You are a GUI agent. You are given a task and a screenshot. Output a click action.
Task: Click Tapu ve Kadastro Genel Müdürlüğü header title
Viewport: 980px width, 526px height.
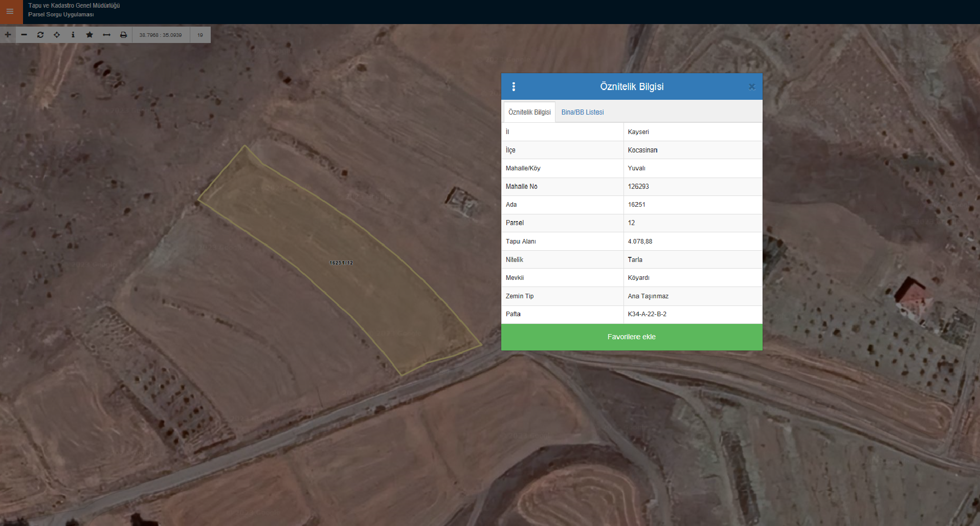pyautogui.click(x=74, y=6)
